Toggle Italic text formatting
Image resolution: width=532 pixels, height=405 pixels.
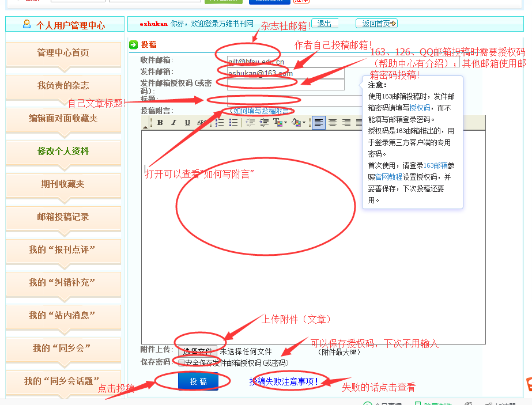pyautogui.click(x=173, y=123)
